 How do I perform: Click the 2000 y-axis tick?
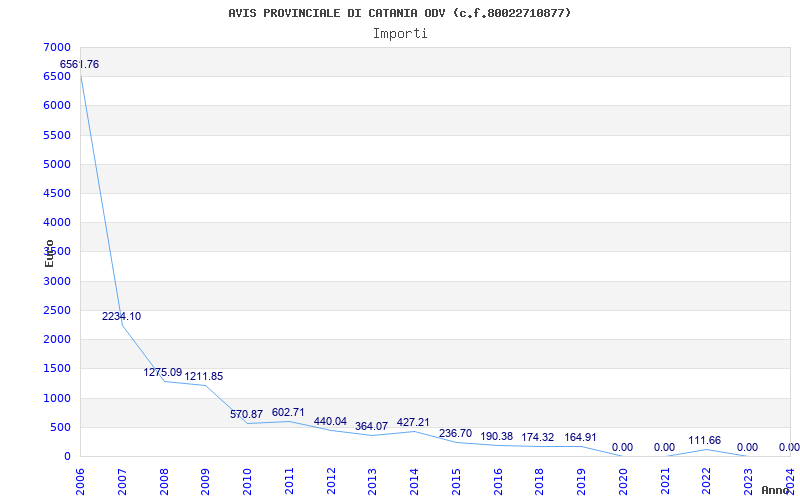pyautogui.click(x=57, y=339)
